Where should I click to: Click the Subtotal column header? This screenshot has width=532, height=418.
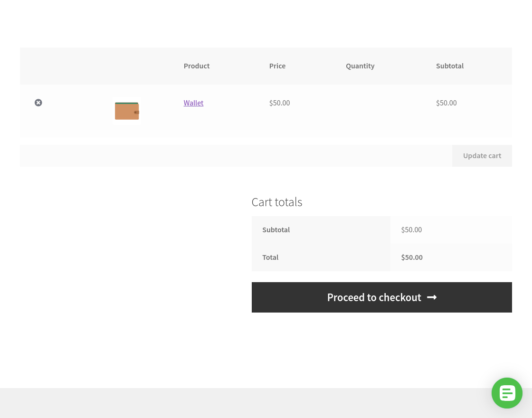[x=450, y=66]
